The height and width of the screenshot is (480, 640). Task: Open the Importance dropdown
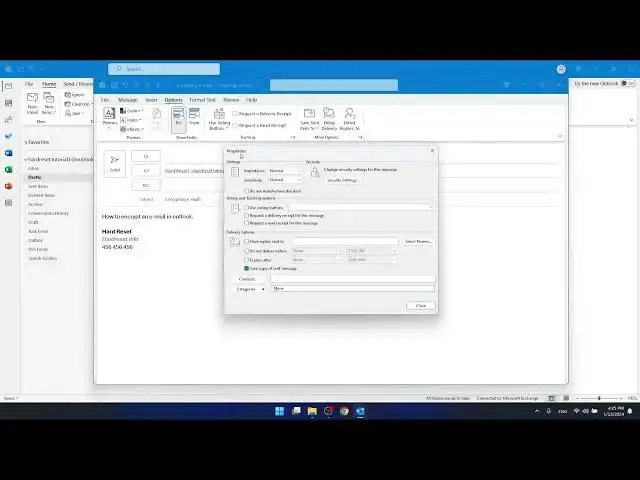[285, 171]
